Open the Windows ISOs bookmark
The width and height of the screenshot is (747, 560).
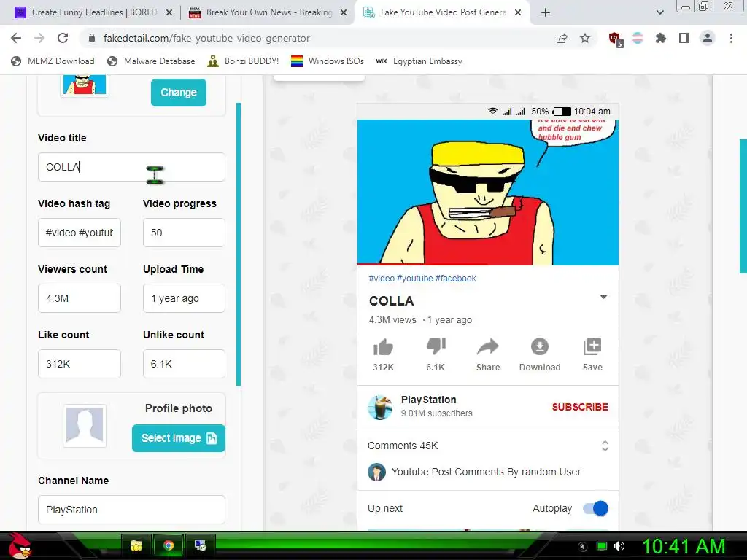(328, 61)
